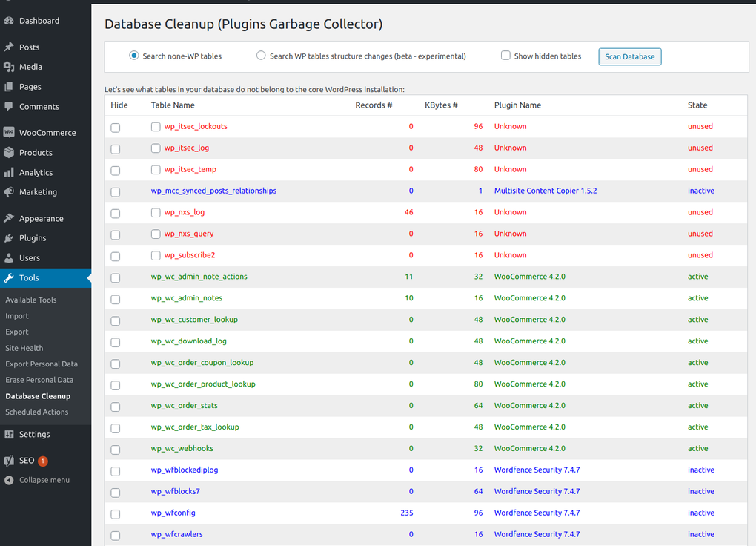The width and height of the screenshot is (756, 546).
Task: Select the WP tables structure changes option
Action: [x=261, y=56]
